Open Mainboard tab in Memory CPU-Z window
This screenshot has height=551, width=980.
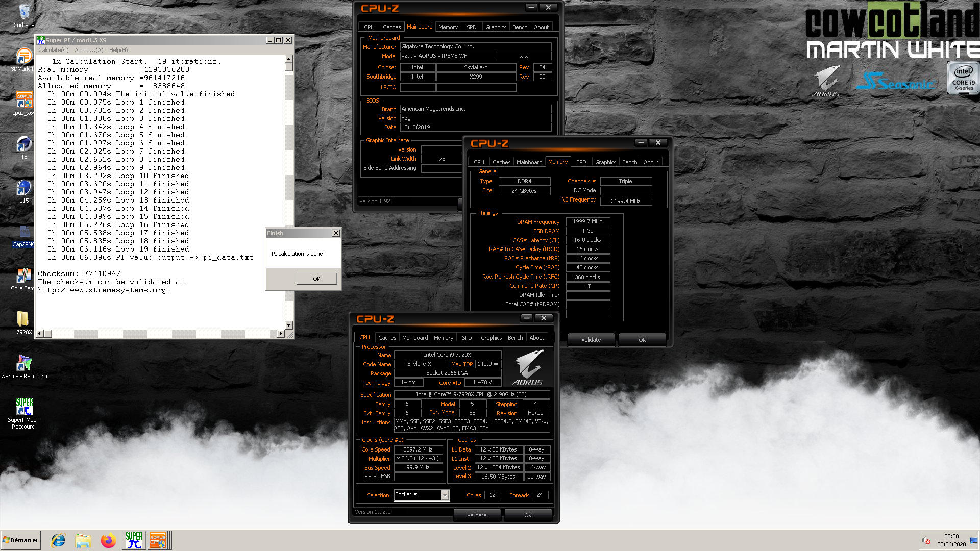click(x=529, y=162)
